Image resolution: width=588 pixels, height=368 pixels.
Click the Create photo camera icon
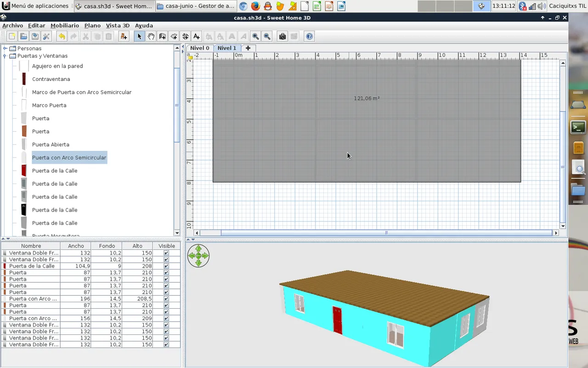click(283, 36)
